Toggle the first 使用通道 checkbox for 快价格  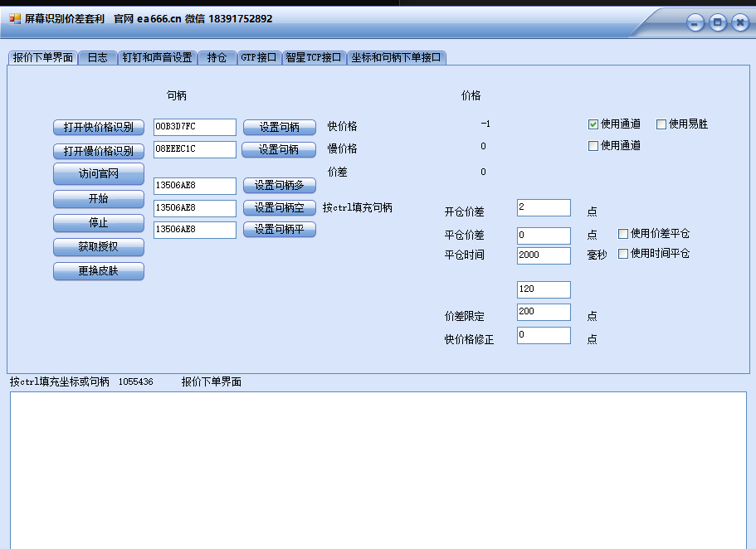click(593, 124)
